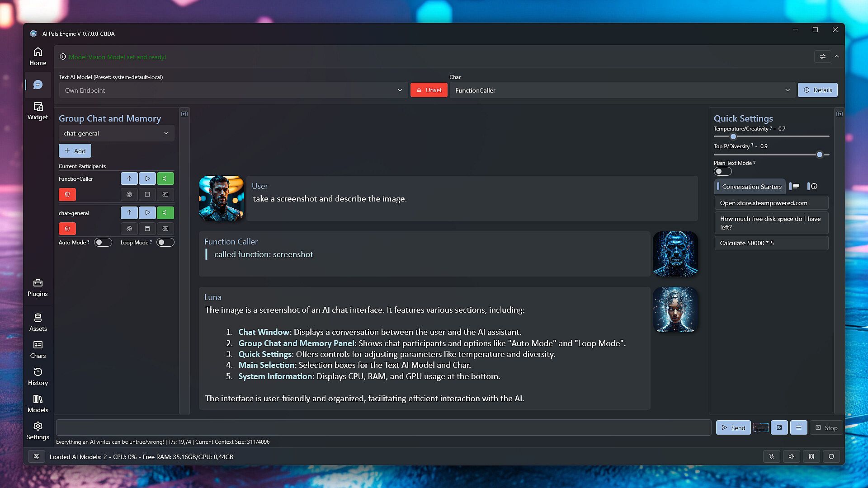Open the chat-general group dropdown

116,133
